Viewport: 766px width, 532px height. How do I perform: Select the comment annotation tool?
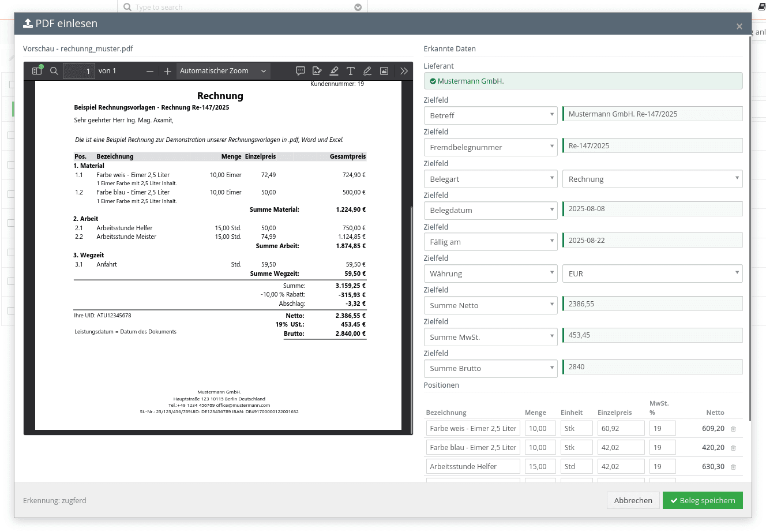[x=301, y=71]
